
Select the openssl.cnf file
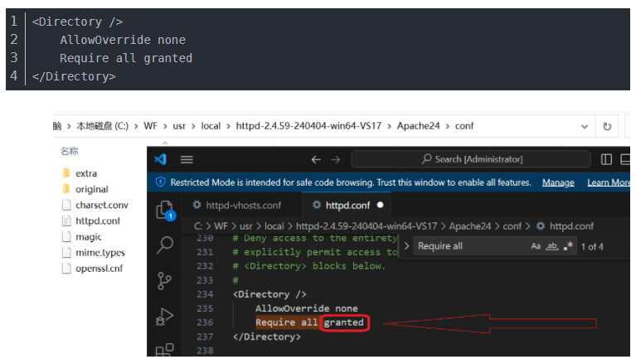point(99,268)
